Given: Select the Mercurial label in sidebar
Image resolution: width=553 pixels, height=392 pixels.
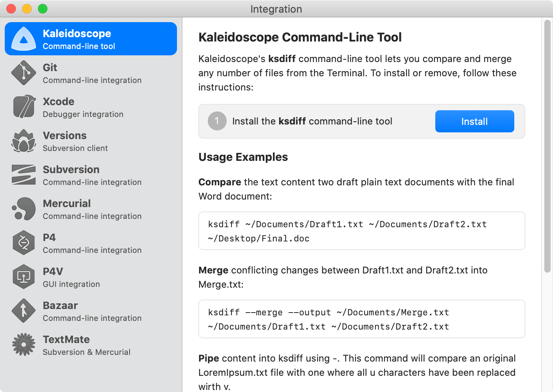Looking at the screenshot, I should pyautogui.click(x=67, y=204).
